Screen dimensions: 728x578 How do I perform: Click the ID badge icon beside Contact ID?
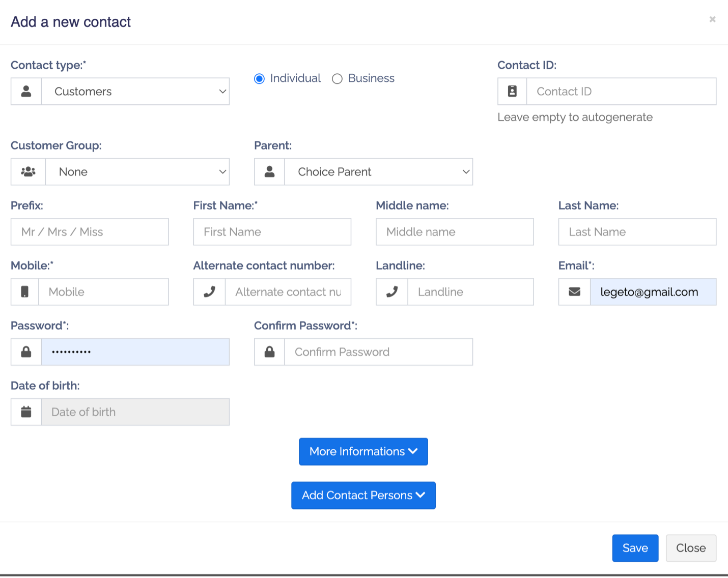(x=512, y=92)
